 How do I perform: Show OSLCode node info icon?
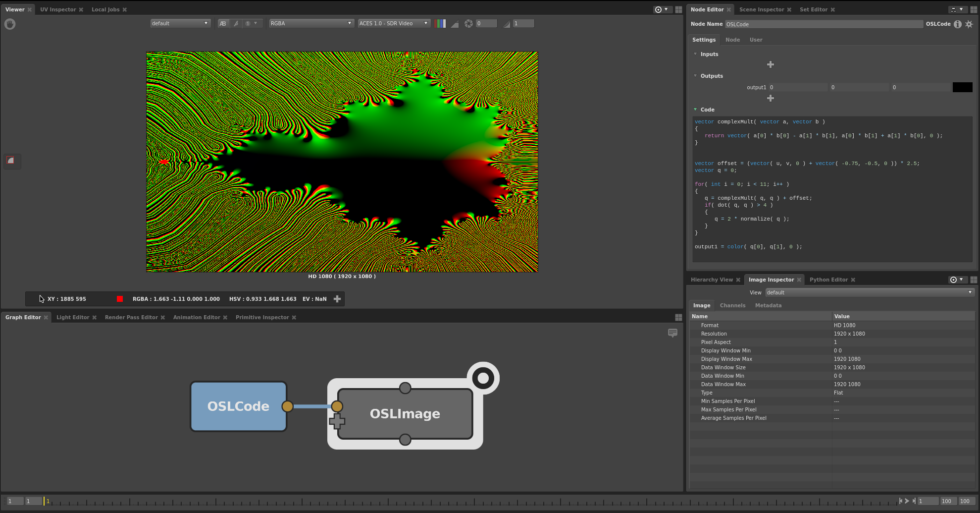[x=957, y=24]
